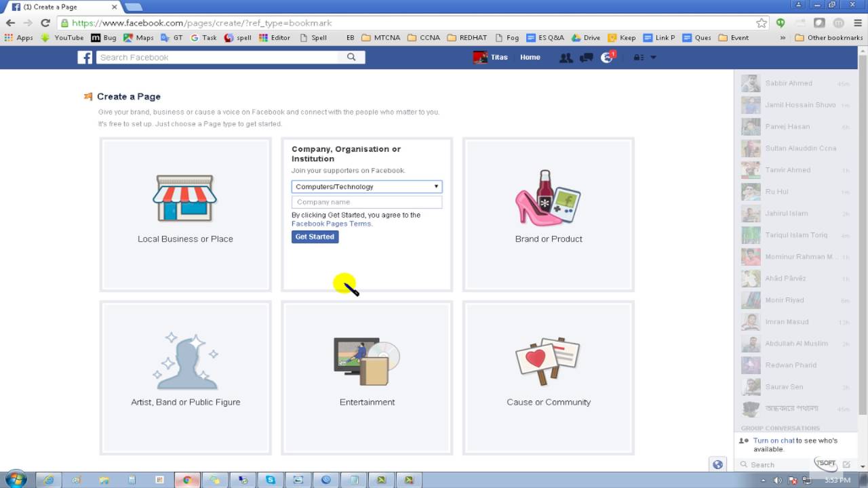Click the browser Back arrow
Image resolution: width=868 pixels, height=488 pixels.
10,22
